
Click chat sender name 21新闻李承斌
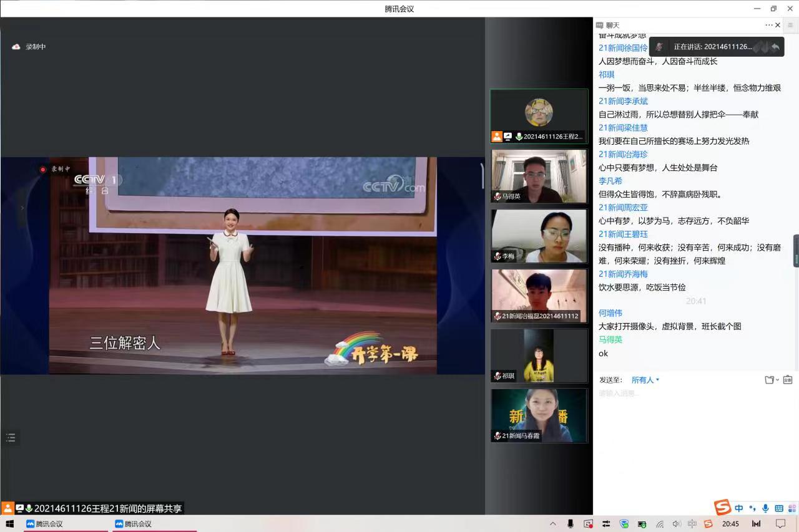click(x=623, y=101)
